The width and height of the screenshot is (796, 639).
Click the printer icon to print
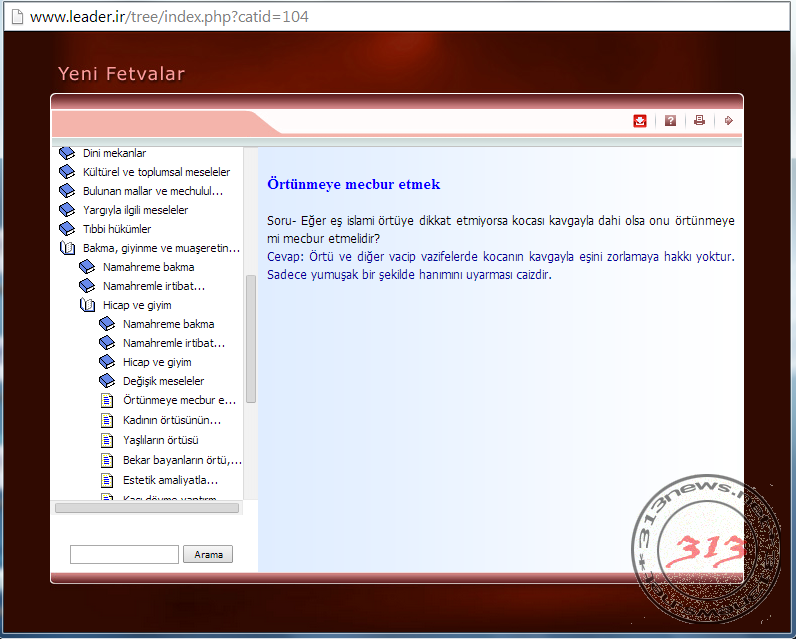click(x=699, y=121)
